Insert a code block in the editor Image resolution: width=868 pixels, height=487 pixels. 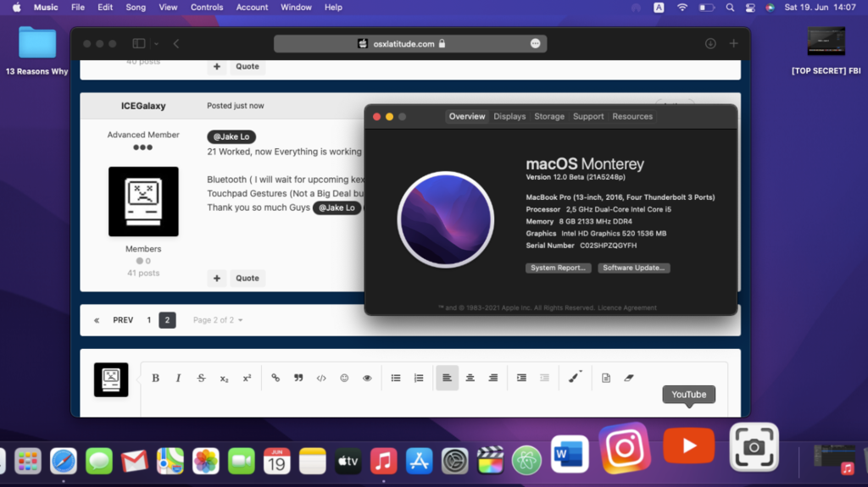coord(321,378)
